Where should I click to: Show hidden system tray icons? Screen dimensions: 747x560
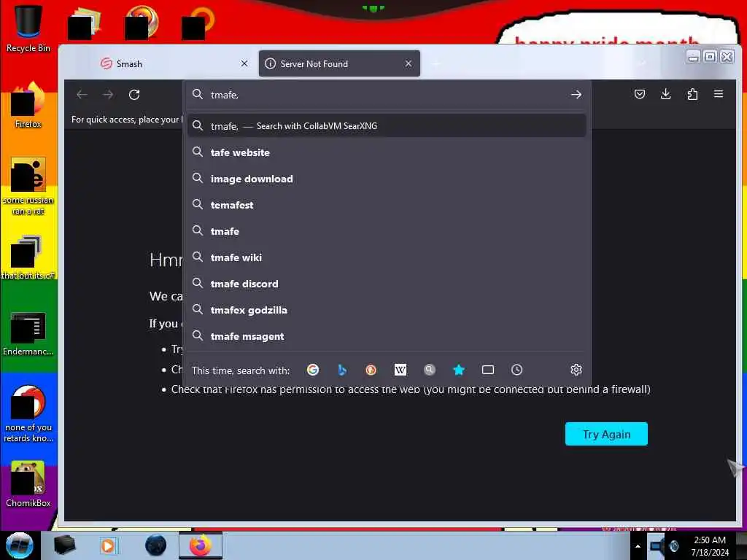click(x=638, y=546)
